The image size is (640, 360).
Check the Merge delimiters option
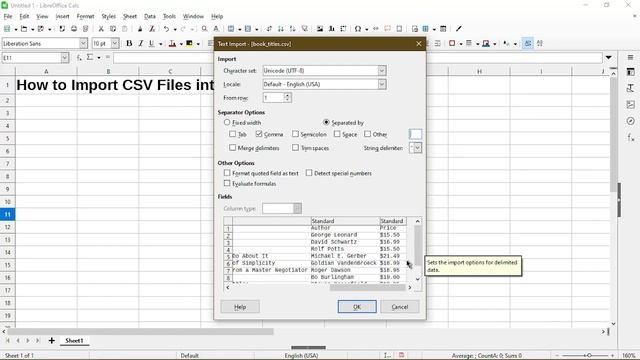click(232, 147)
